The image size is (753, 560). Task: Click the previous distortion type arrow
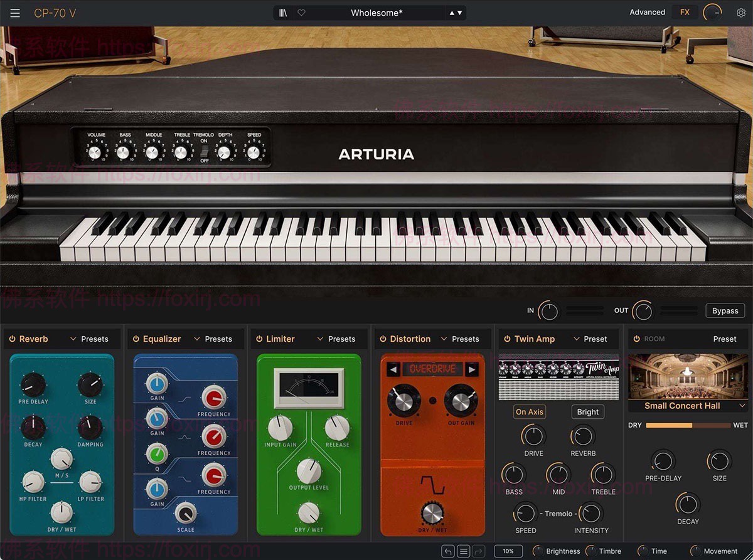click(x=393, y=368)
